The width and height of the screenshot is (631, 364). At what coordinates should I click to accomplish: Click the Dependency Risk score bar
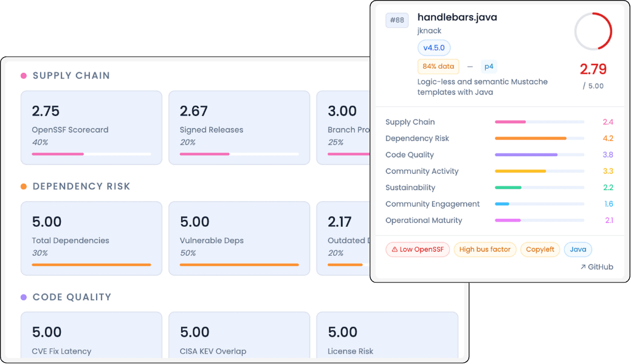point(539,139)
